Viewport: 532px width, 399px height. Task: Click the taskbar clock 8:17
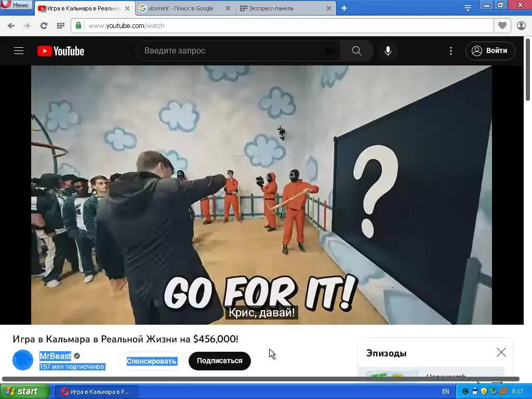point(517,392)
